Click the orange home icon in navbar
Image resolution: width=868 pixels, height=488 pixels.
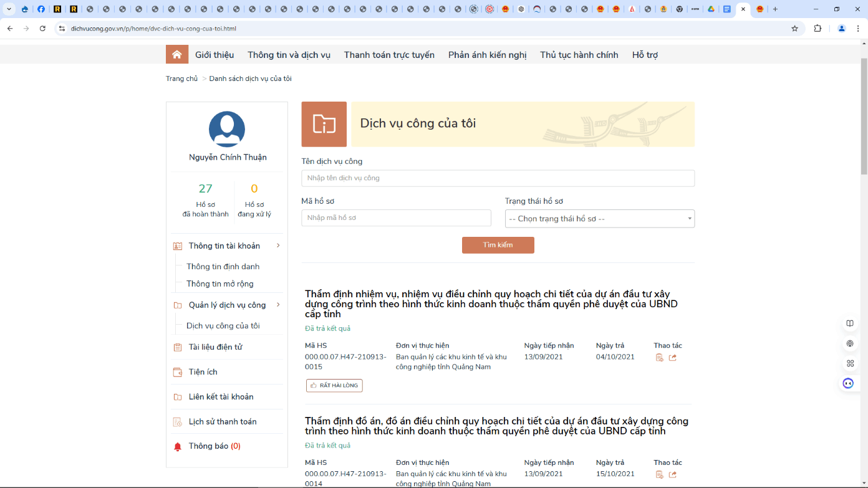(177, 55)
